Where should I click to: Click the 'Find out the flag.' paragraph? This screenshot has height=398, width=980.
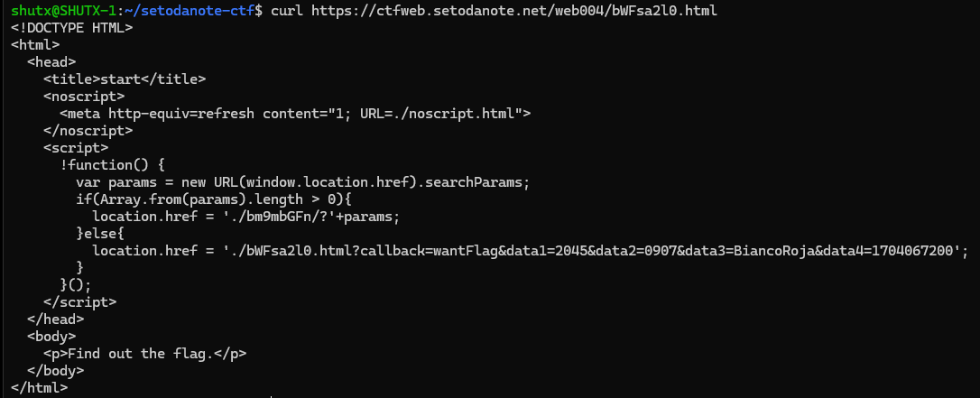click(x=144, y=354)
